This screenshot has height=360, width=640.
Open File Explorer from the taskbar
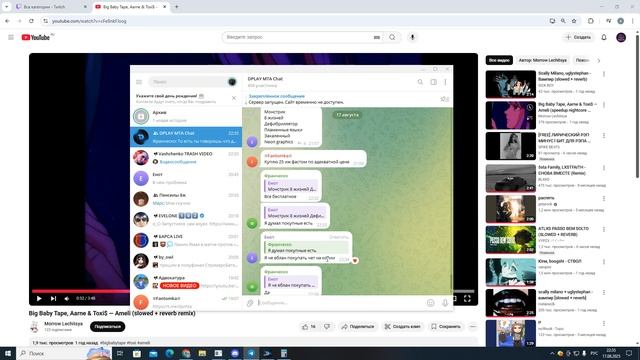click(x=202, y=353)
